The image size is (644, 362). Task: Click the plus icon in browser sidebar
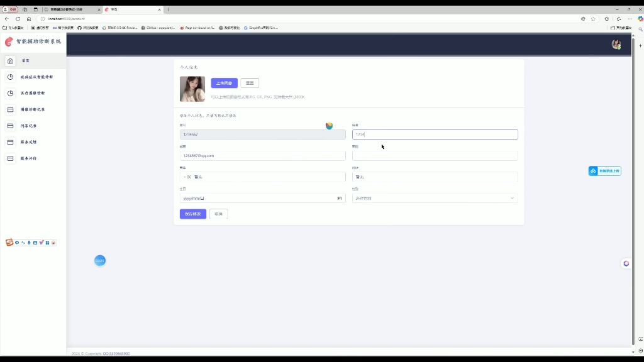pyautogui.click(x=640, y=45)
